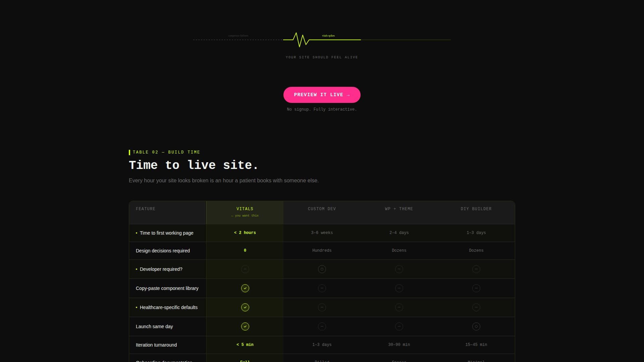Select the DIY Builder dash icon for Healthcare-specific defaults
Screen dimensions: 644x362
(x=476, y=307)
